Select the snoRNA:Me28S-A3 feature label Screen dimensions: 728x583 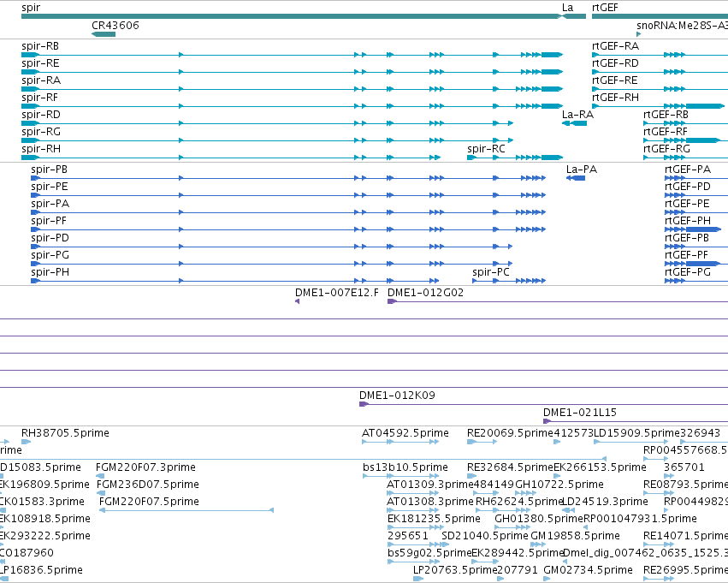coord(682,25)
